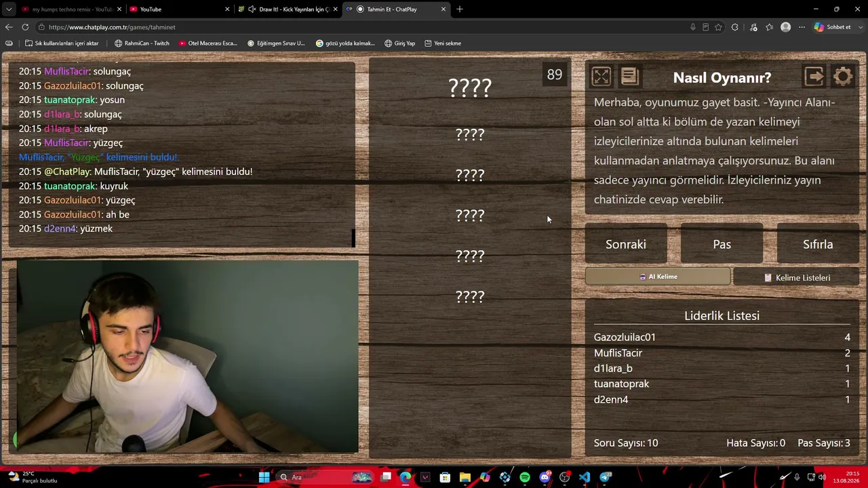This screenshot has width=868, height=488.
Task: Open the tab actions dropdown at top-left
Action: pyautogui.click(x=9, y=9)
